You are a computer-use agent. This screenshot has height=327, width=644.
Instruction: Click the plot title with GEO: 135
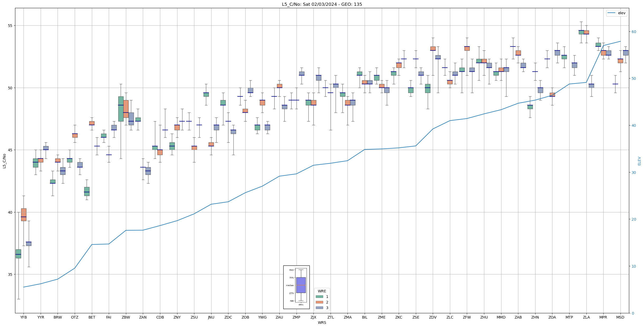pyautogui.click(x=322, y=4)
